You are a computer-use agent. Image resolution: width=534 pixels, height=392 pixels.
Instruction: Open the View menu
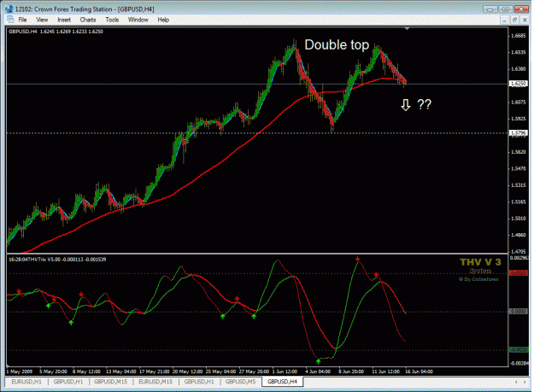pos(42,20)
